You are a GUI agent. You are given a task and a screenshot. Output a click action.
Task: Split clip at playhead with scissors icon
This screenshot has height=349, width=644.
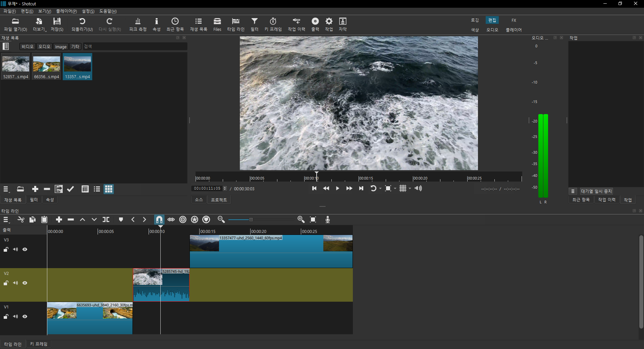pos(21,219)
